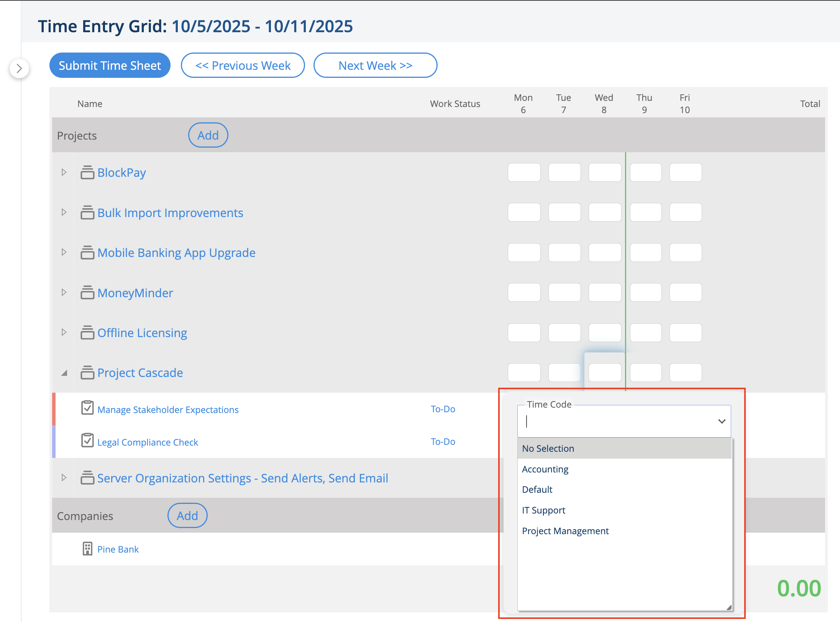The height and width of the screenshot is (622, 840).
Task: Click Add button beside Companies
Action: tap(187, 516)
